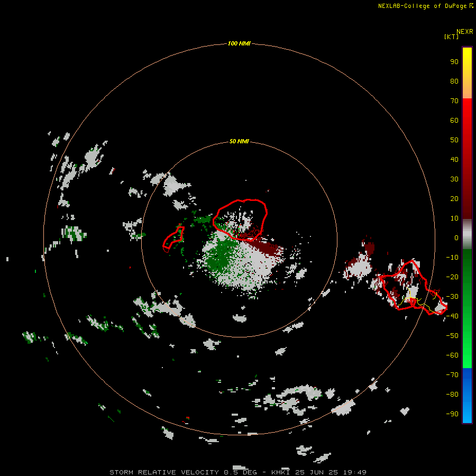The image size is (476, 476).
Task: Pick the blue segment of the color bar
Action: (467, 396)
